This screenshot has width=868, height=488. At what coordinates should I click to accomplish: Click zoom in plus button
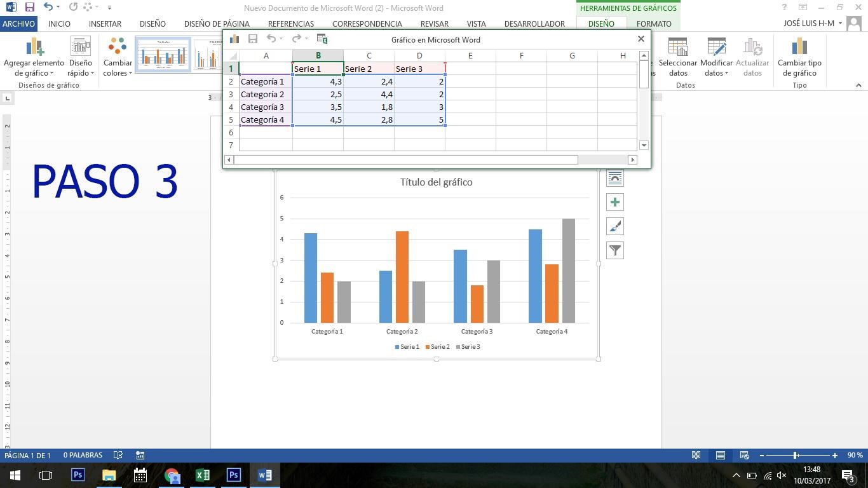[835, 455]
